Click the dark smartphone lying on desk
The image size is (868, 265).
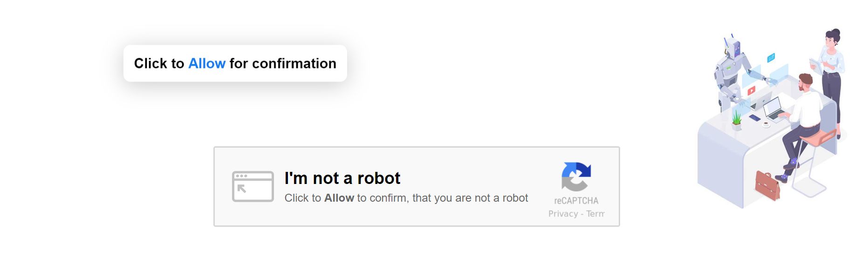coord(755,118)
